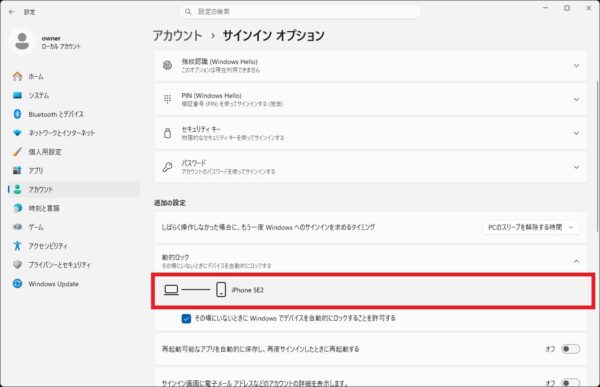600x387 pixels.
Task: Click the search magnifier icon
Action: (188, 12)
